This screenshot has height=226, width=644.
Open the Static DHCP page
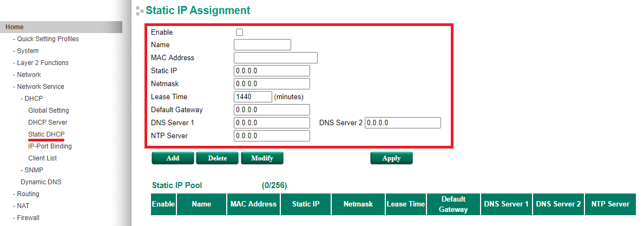coord(47,134)
